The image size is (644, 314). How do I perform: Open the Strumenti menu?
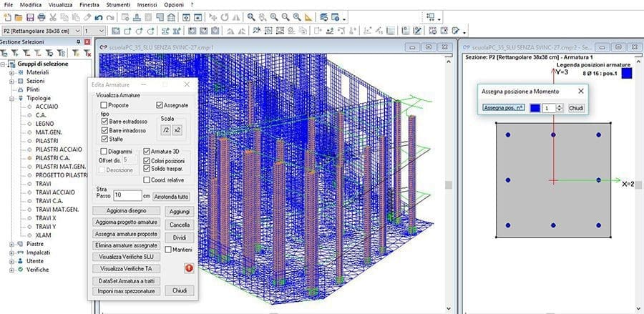tap(118, 5)
